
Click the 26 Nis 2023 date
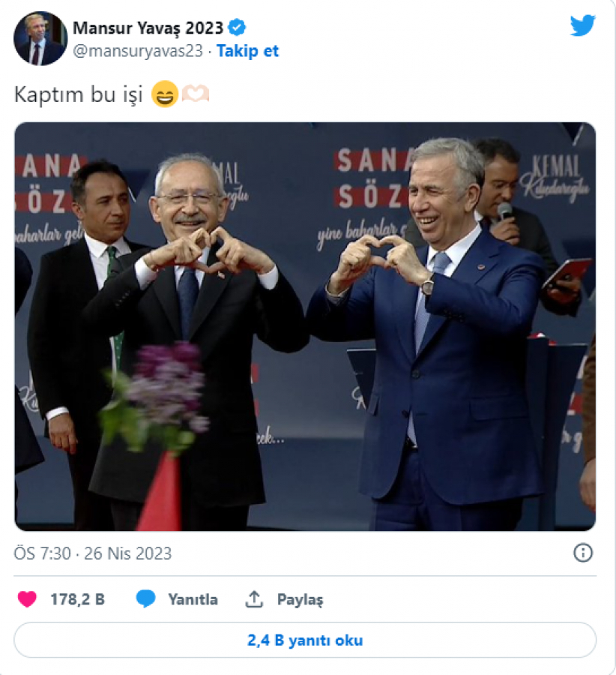pyautogui.click(x=127, y=554)
